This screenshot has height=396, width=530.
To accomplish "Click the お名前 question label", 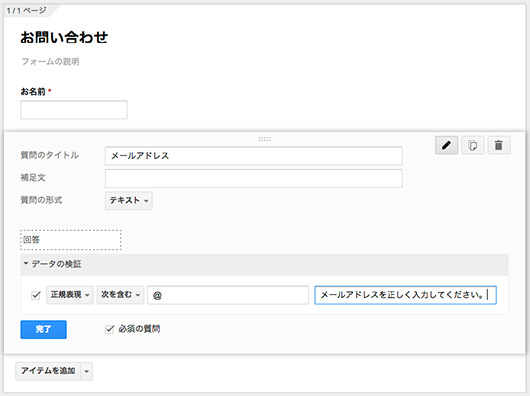I will 33,92.
